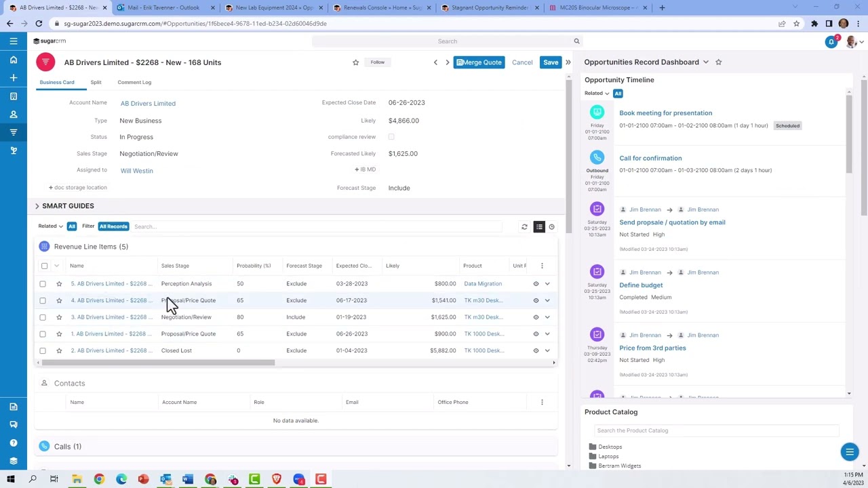Save the opportunity record
This screenshot has width=868, height=488.
551,62
